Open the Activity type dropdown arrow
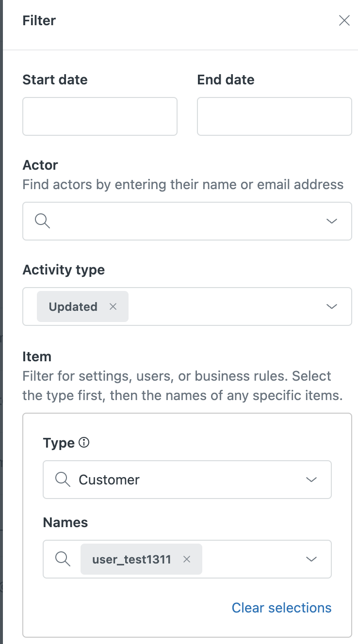Image resolution: width=358 pixels, height=644 pixels. 332,306
